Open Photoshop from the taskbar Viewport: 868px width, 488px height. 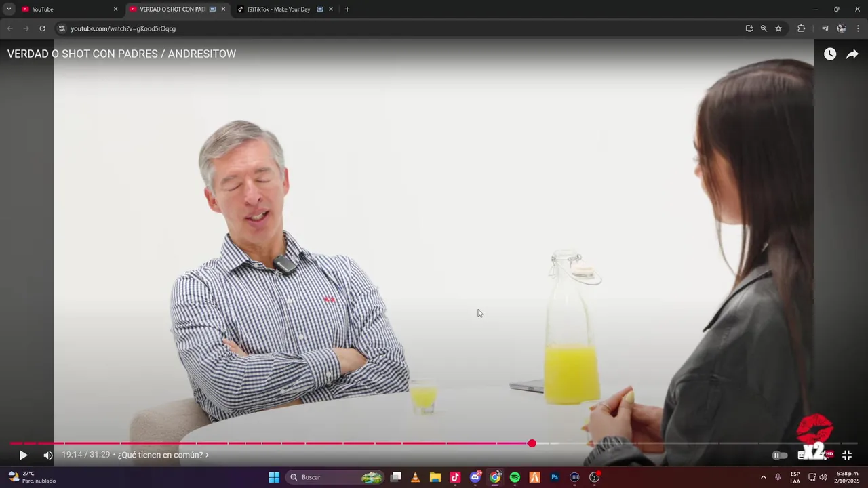[555, 477]
